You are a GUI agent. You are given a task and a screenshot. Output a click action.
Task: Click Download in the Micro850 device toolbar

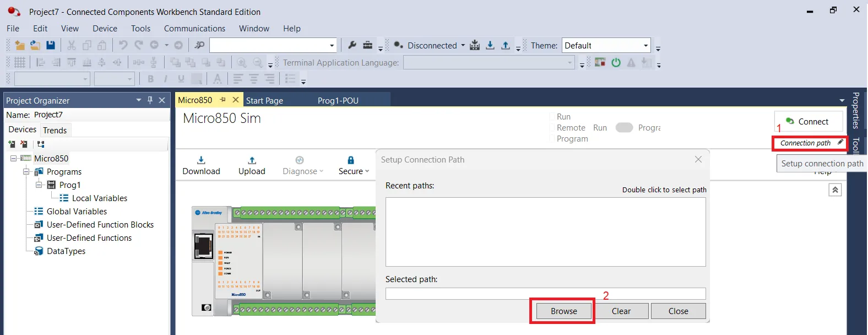pyautogui.click(x=201, y=166)
